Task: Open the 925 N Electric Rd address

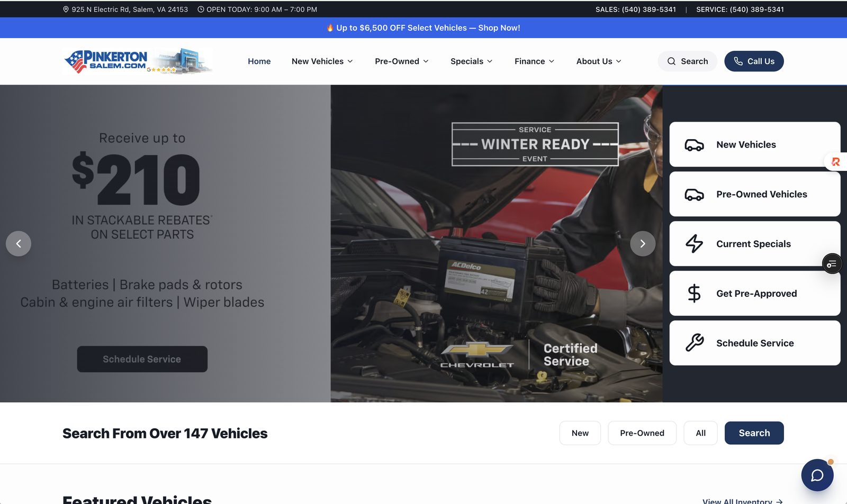Action: [130, 10]
